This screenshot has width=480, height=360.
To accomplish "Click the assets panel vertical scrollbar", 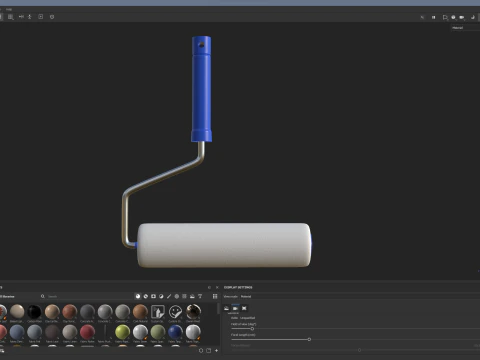I will [x=219, y=308].
